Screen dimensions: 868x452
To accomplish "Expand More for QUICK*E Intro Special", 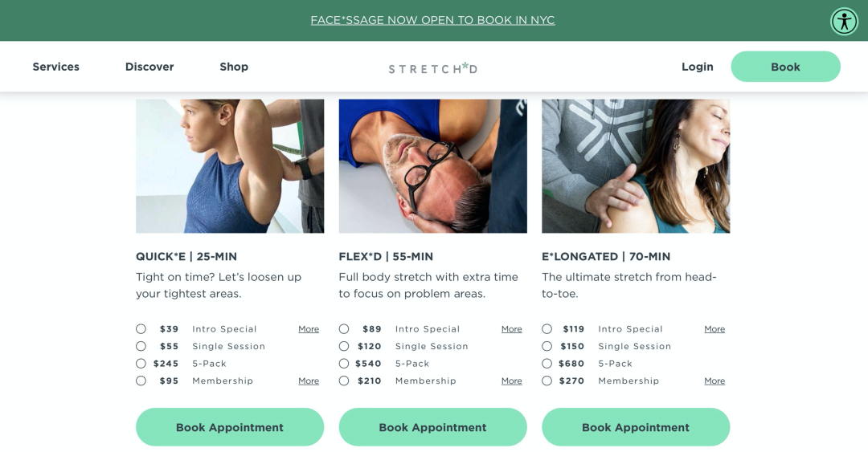I will point(309,329).
